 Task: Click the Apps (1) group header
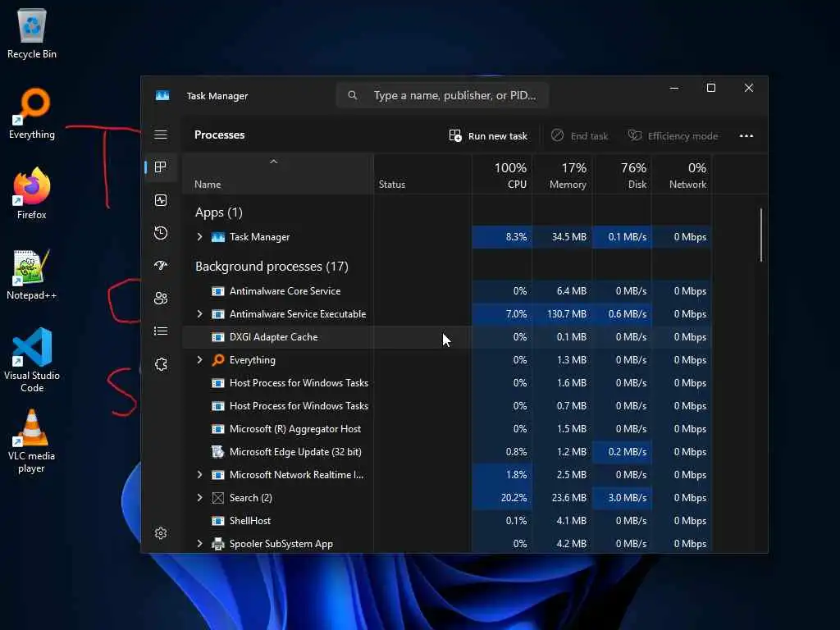(x=218, y=212)
